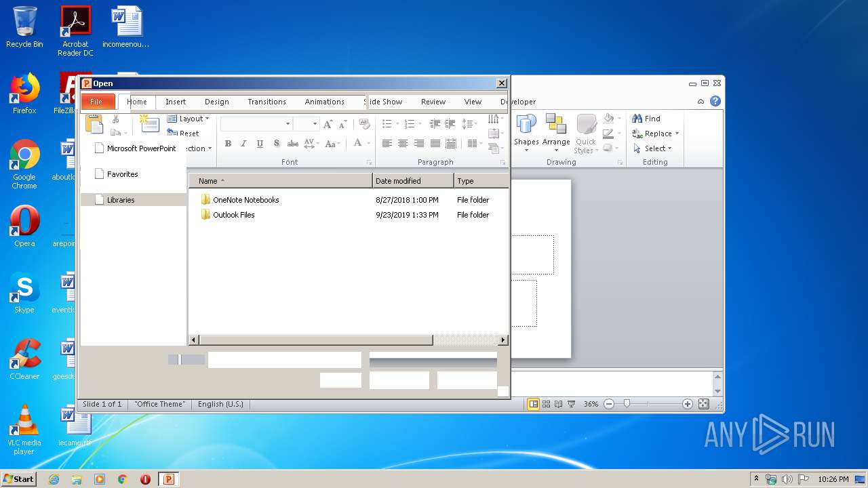
Task: Toggle Strikethrough formatting
Action: 293,144
